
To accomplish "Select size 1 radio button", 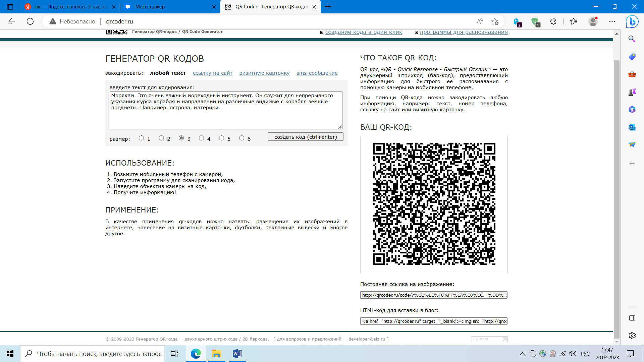I will [141, 138].
